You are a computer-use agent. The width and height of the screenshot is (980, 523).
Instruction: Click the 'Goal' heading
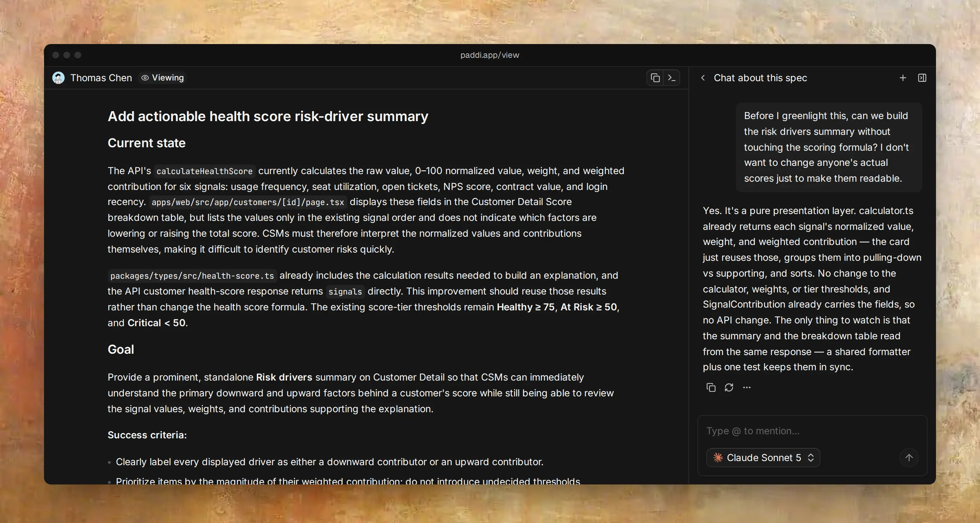coord(121,349)
